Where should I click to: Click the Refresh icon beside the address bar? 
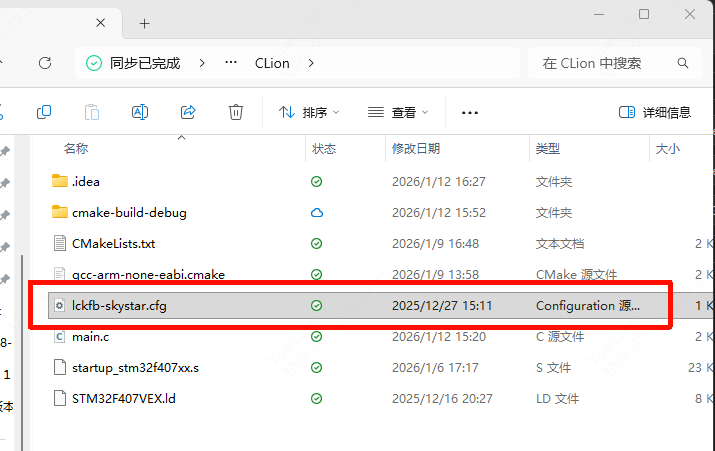45,63
